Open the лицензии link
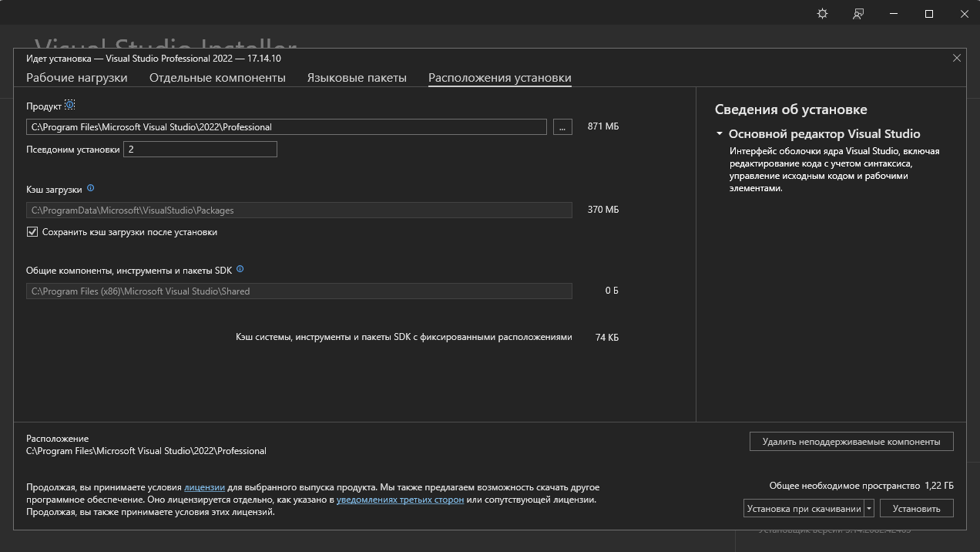The height and width of the screenshot is (552, 980). tap(204, 487)
